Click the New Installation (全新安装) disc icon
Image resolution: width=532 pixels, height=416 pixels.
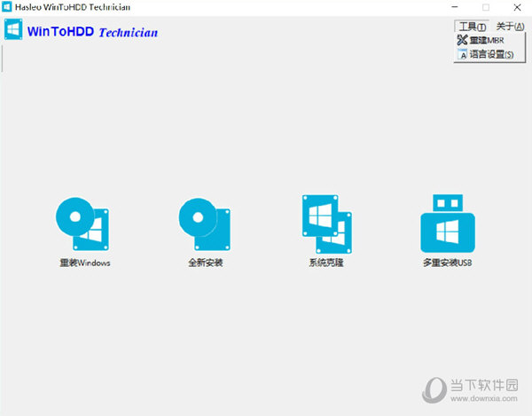[204, 224]
